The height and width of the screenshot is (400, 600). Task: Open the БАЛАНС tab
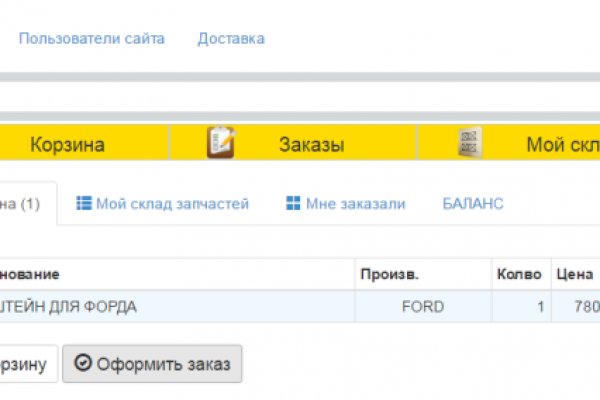(473, 203)
